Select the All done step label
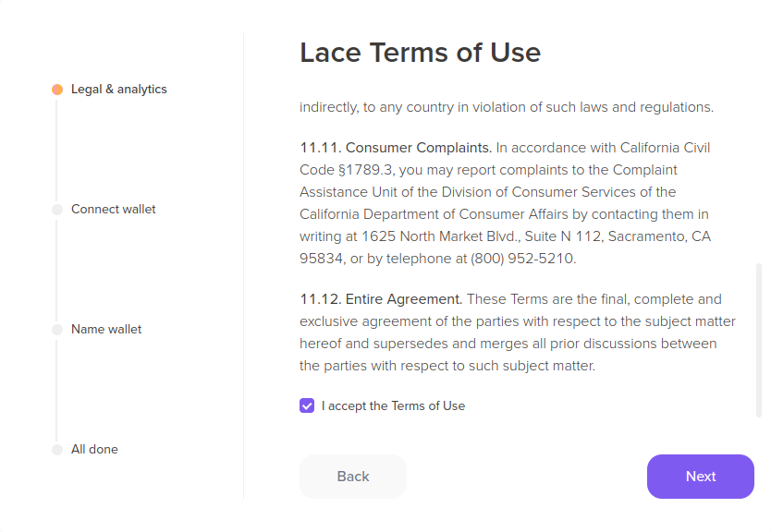Screen dimensions: 771x532 (94, 450)
